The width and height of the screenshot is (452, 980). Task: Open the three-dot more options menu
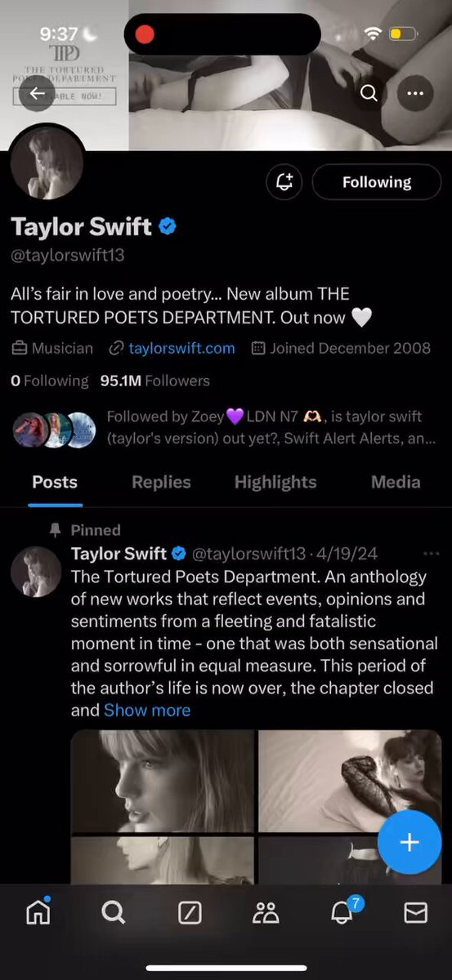[415, 93]
